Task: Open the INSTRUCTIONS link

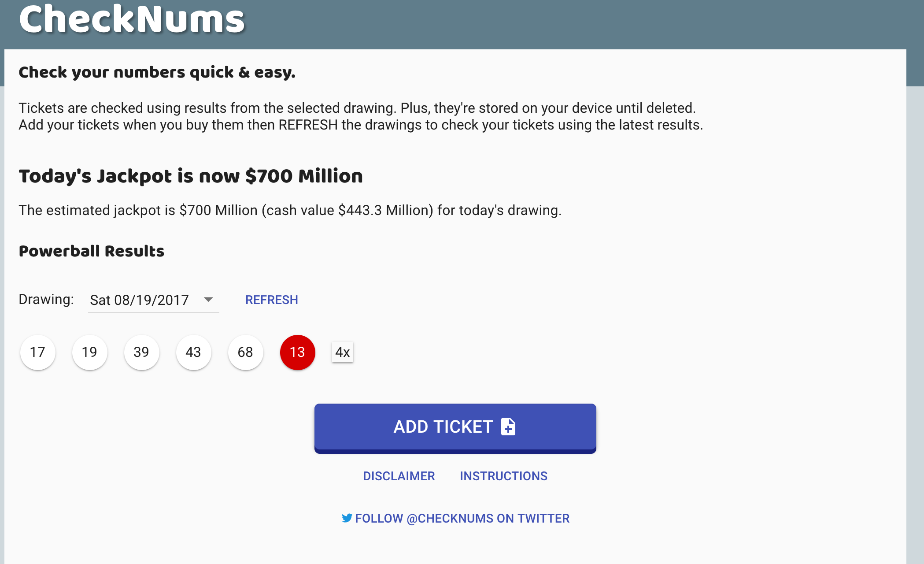Action: point(503,476)
